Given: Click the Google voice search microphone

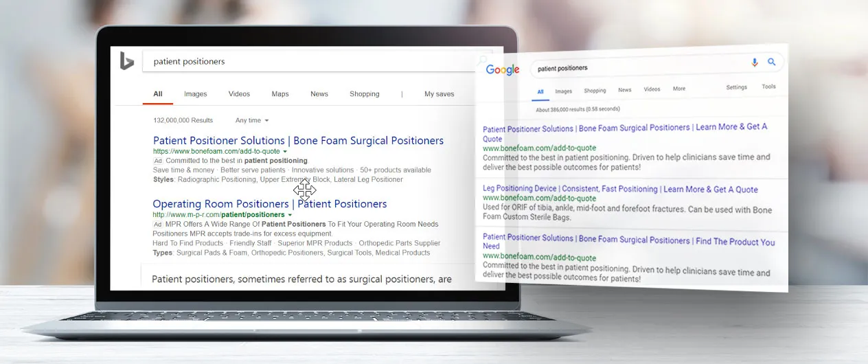Looking at the screenshot, I should coord(755,62).
